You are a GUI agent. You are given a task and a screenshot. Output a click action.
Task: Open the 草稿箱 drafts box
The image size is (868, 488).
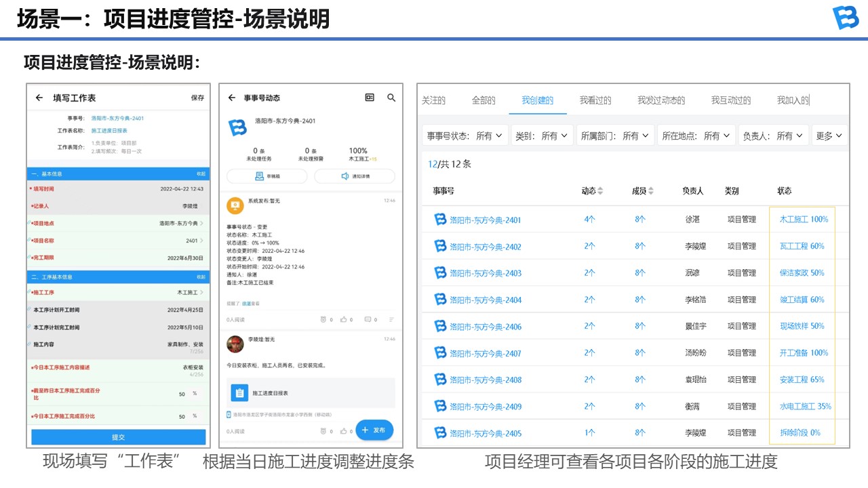point(267,176)
